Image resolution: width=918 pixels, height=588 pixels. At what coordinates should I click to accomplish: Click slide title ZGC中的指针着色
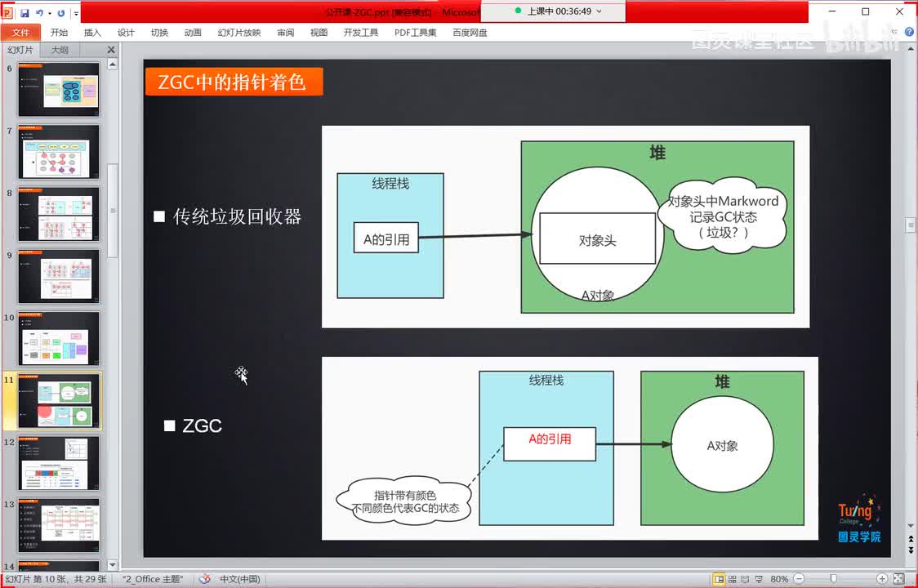pyautogui.click(x=233, y=82)
